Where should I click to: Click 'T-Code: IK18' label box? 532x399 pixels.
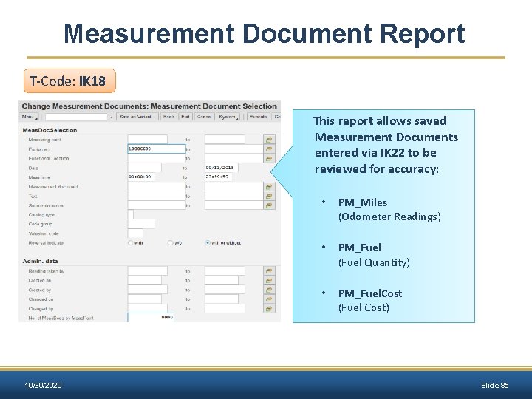[x=69, y=81]
